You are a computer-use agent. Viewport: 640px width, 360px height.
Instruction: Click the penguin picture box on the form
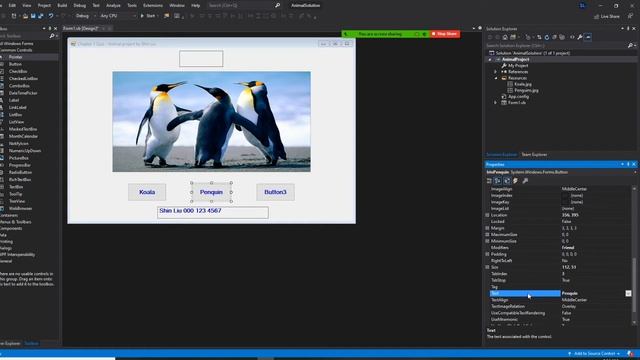click(x=211, y=122)
